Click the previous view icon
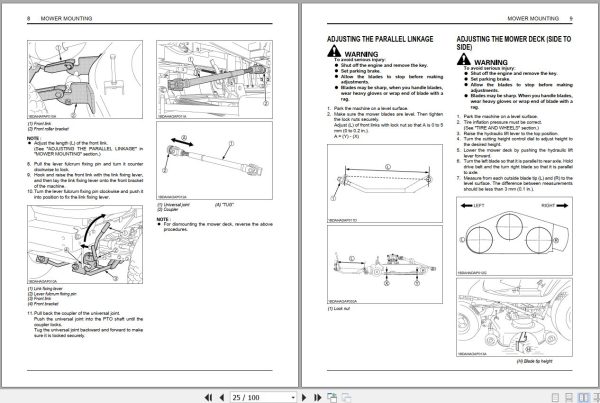Image resolution: width=600 pixels, height=403 pixels. pyautogui.click(x=332, y=397)
